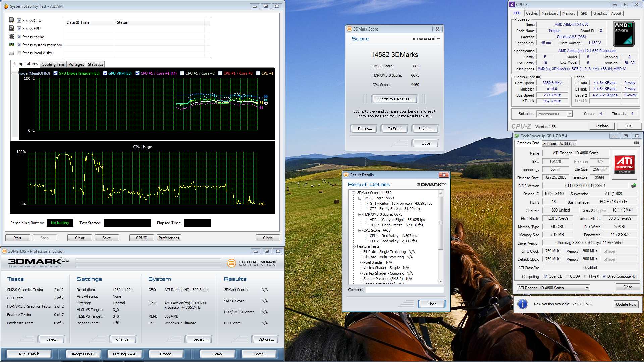Open the Processor #1 selection dropdown
This screenshot has width=644, height=362.
(569, 114)
